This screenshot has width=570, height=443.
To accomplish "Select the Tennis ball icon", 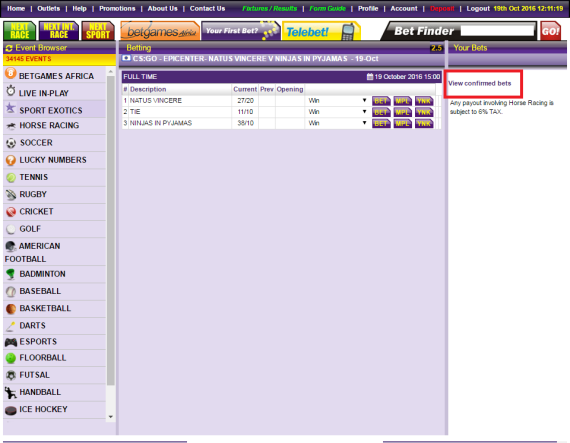I will [x=11, y=177].
